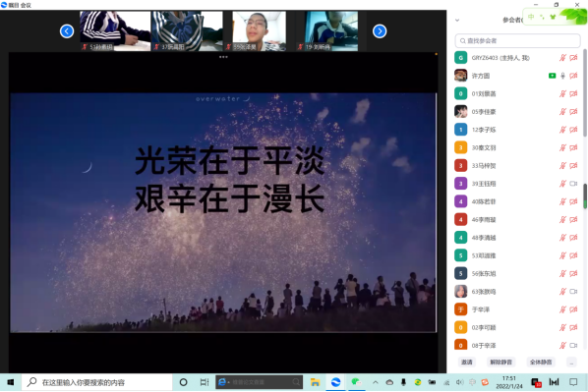Click the 邀请 invite button
588x392 pixels.
pos(467,362)
